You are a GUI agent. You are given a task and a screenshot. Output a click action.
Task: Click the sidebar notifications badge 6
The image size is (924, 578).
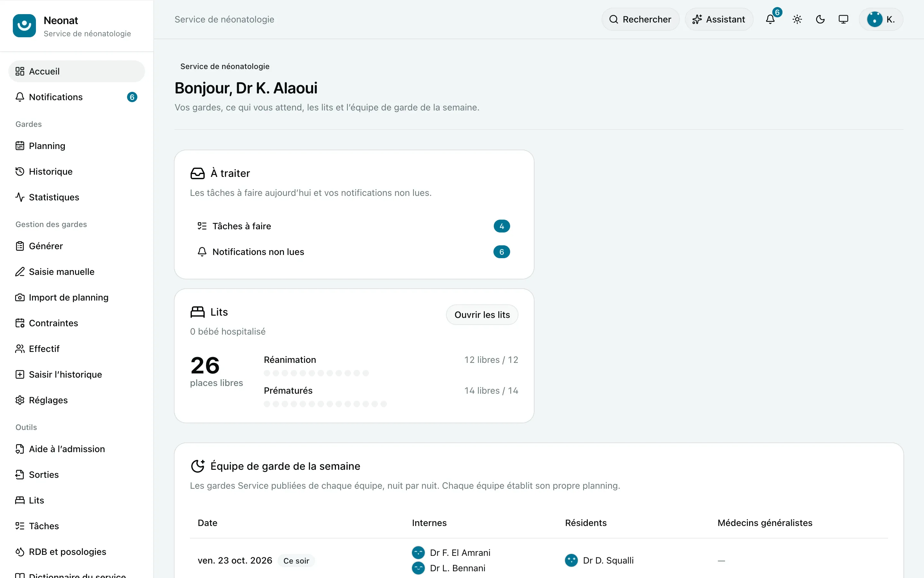[x=132, y=97]
